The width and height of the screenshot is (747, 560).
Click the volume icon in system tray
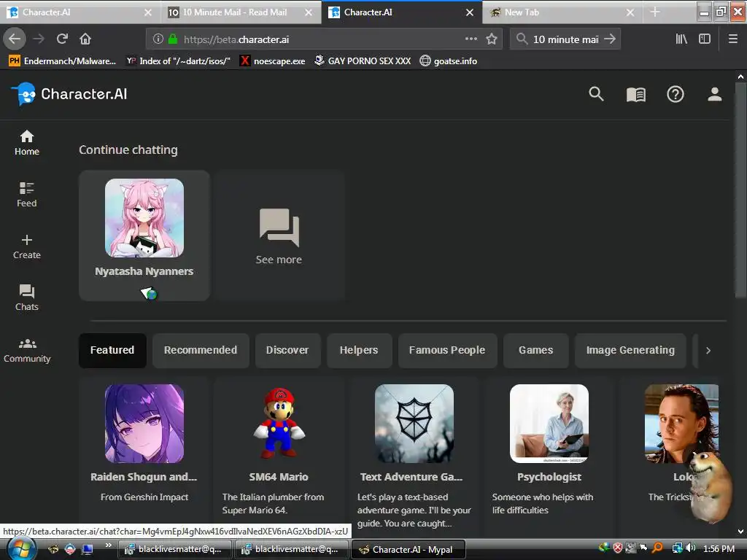[691, 548]
